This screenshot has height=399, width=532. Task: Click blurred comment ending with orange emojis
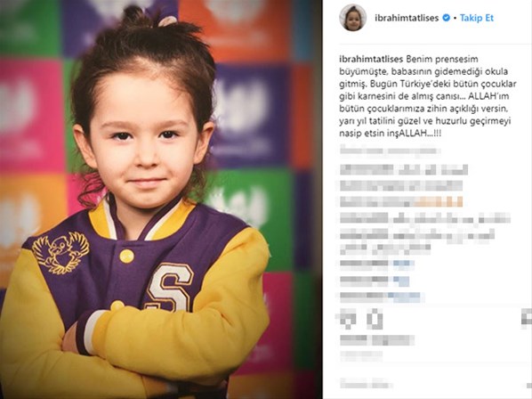[401, 201]
